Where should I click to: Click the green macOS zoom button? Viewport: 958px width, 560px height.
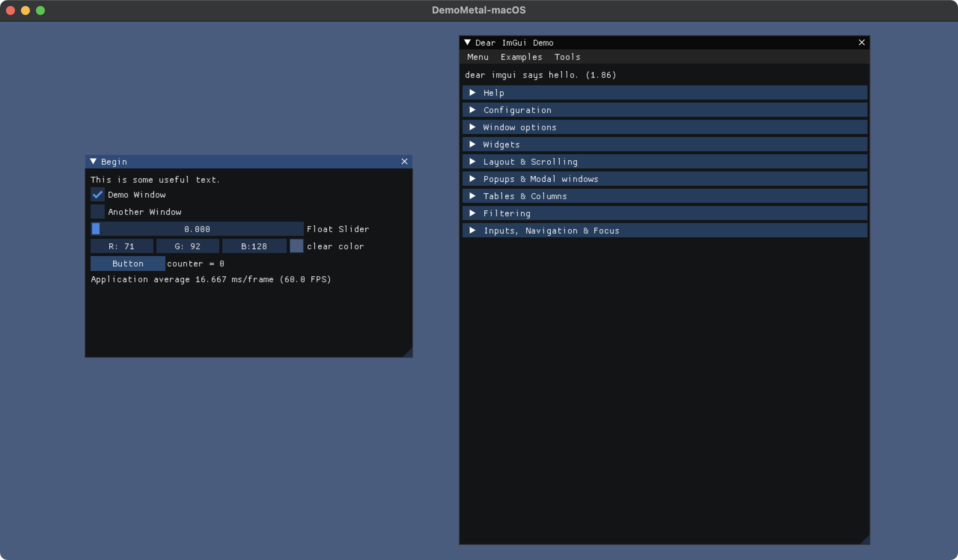tap(40, 10)
